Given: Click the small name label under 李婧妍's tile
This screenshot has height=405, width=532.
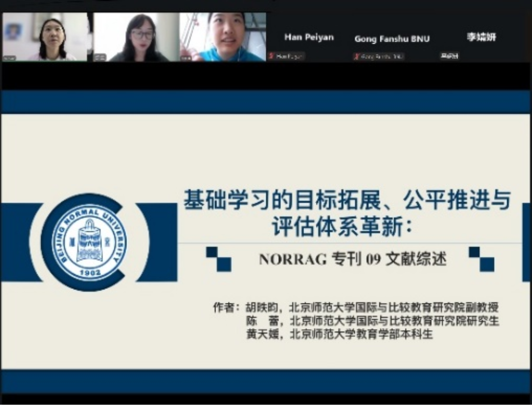Looking at the screenshot, I should pos(449,56).
